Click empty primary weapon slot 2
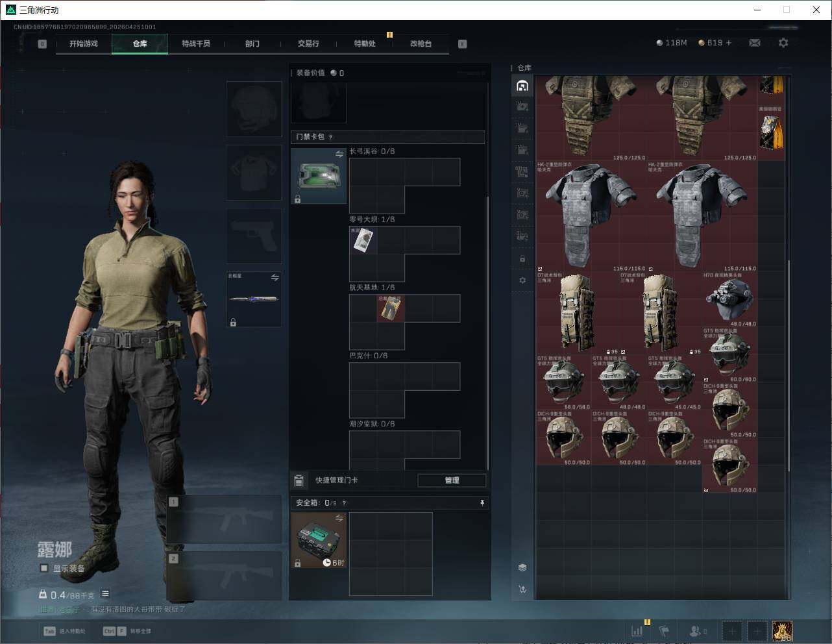 225,576
